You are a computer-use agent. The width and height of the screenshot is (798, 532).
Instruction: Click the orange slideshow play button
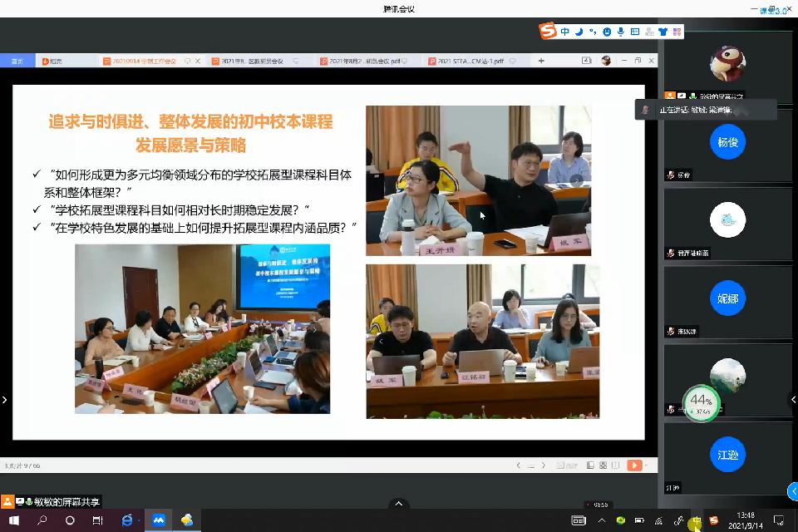(634, 465)
